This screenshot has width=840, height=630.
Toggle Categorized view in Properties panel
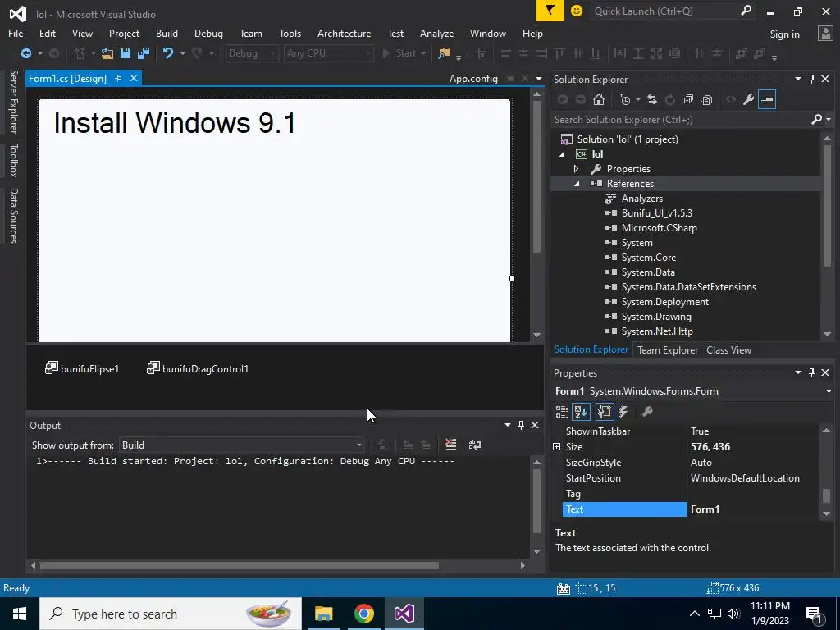tap(561, 412)
